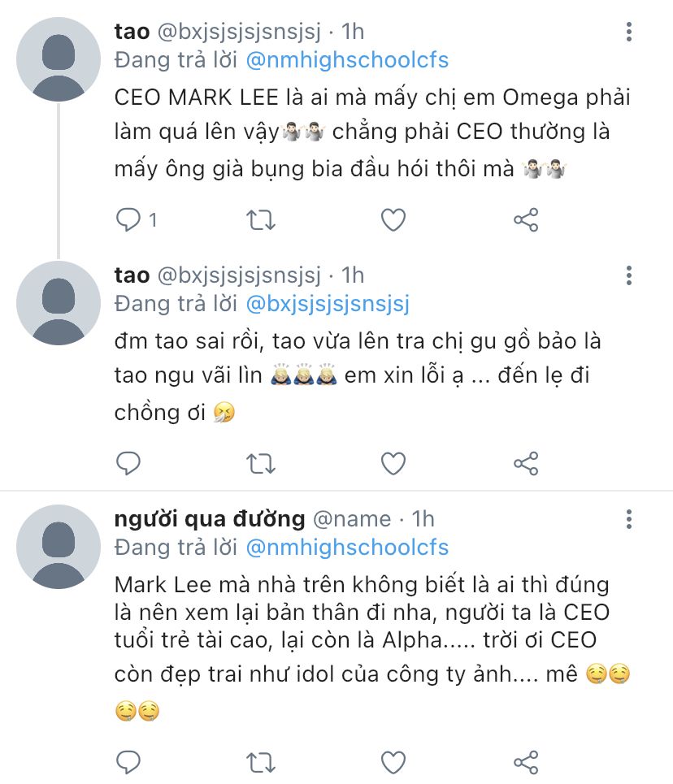
Task: Reply to người qua đường's tweet
Action: [128, 763]
